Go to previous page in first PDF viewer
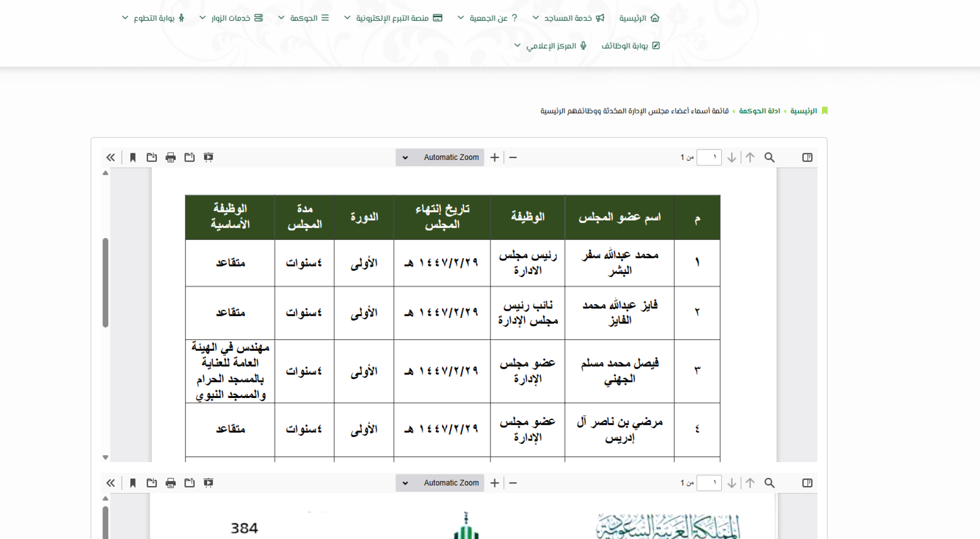 (x=750, y=158)
